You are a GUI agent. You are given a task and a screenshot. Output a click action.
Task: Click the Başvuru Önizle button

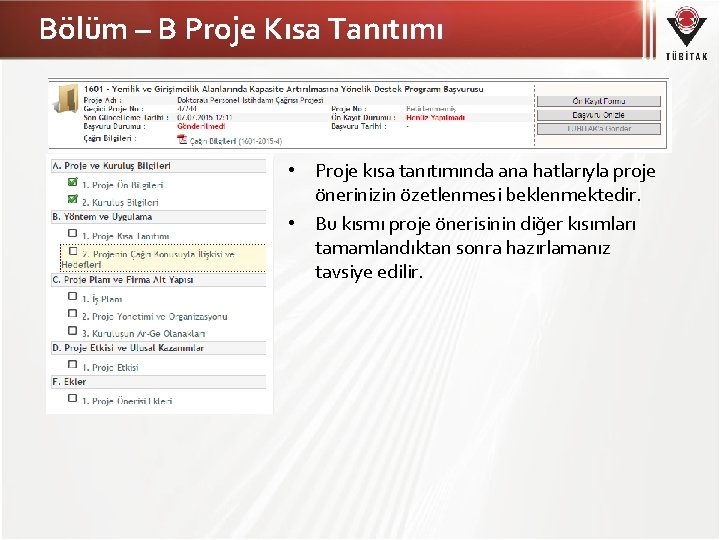coord(599,115)
